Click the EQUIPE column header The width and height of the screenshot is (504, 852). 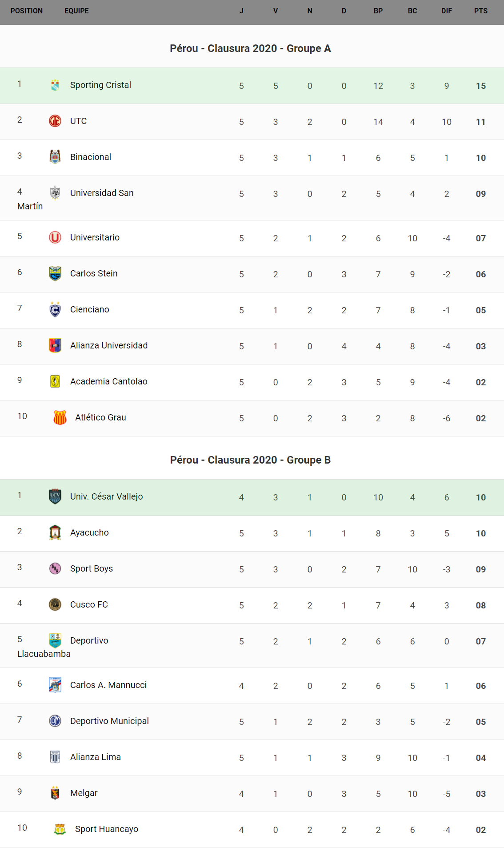coord(76,11)
